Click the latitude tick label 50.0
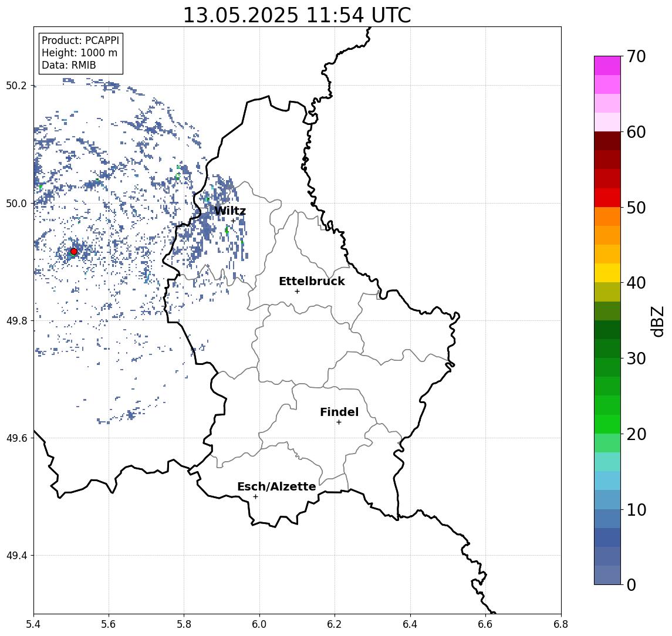The height and width of the screenshot is (636, 672). coord(16,203)
